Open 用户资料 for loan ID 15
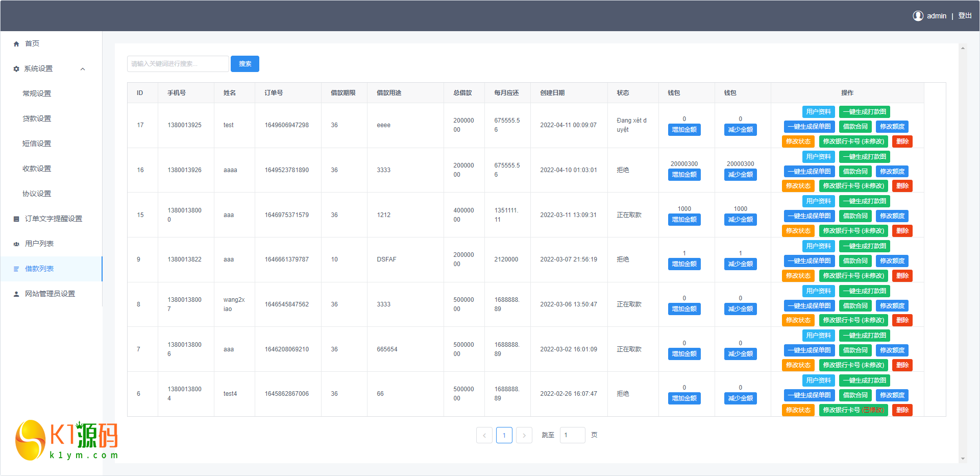This screenshot has height=476, width=980. [818, 201]
